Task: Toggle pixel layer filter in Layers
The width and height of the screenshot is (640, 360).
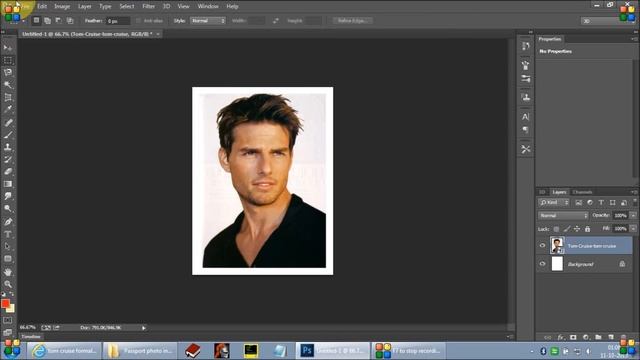Action: pos(578,202)
